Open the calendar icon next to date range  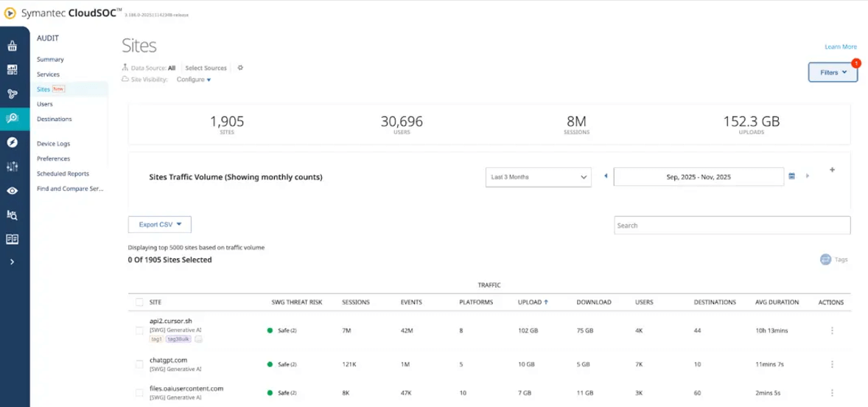(x=792, y=176)
